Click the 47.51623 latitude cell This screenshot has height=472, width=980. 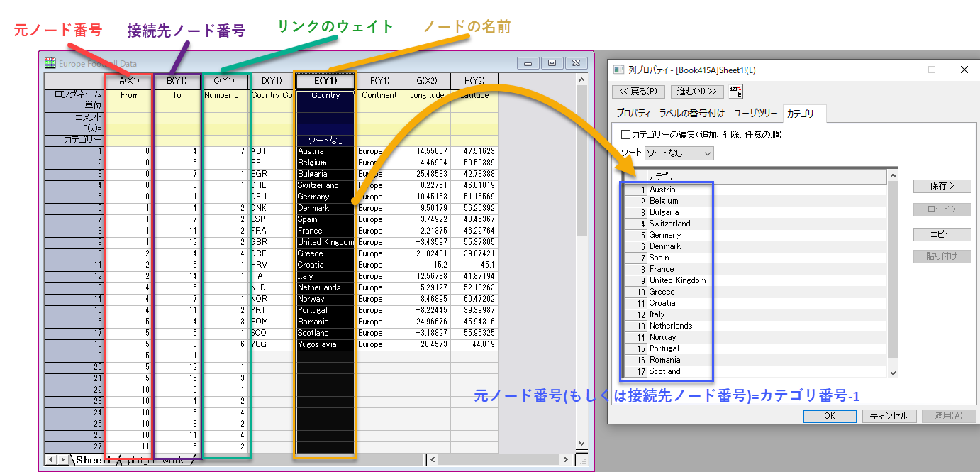[x=474, y=151]
